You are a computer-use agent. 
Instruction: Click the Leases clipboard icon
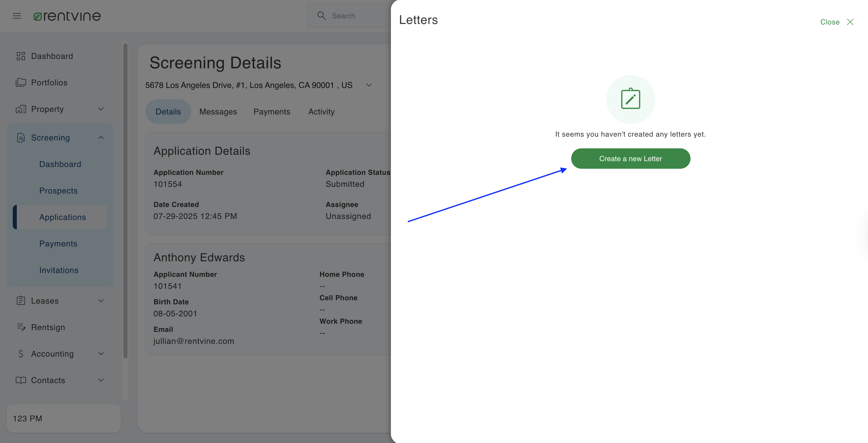(21, 301)
